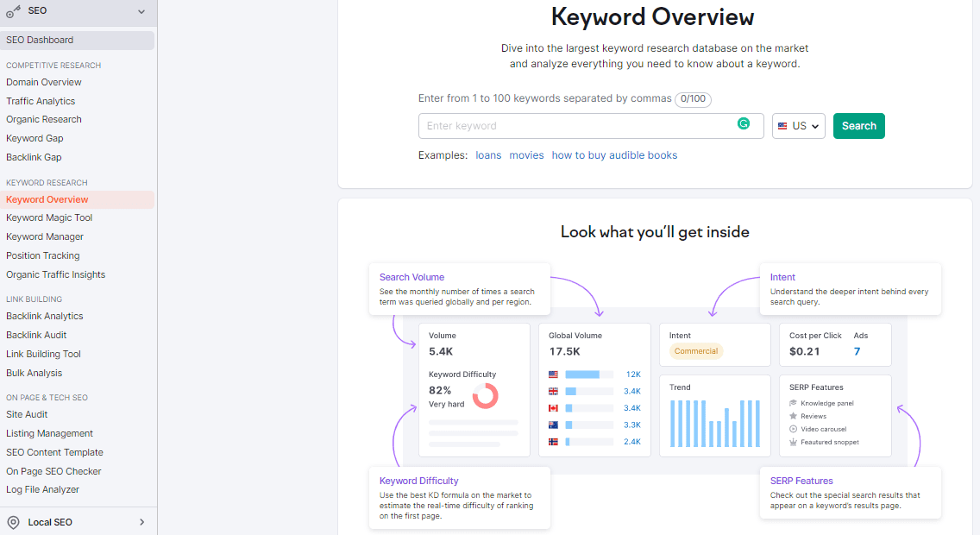Screen dimensions: 980x535
Task: Click the Ads value 7
Action: [857, 351]
